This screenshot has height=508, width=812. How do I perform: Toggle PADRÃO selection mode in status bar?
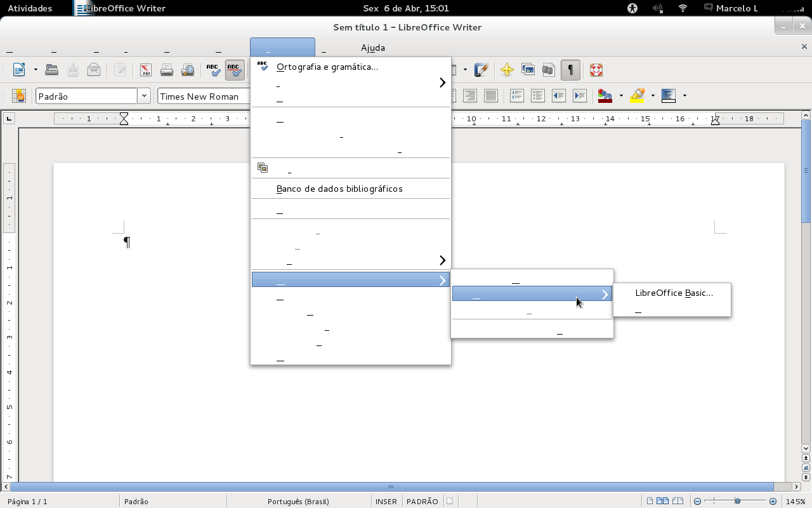coord(422,502)
